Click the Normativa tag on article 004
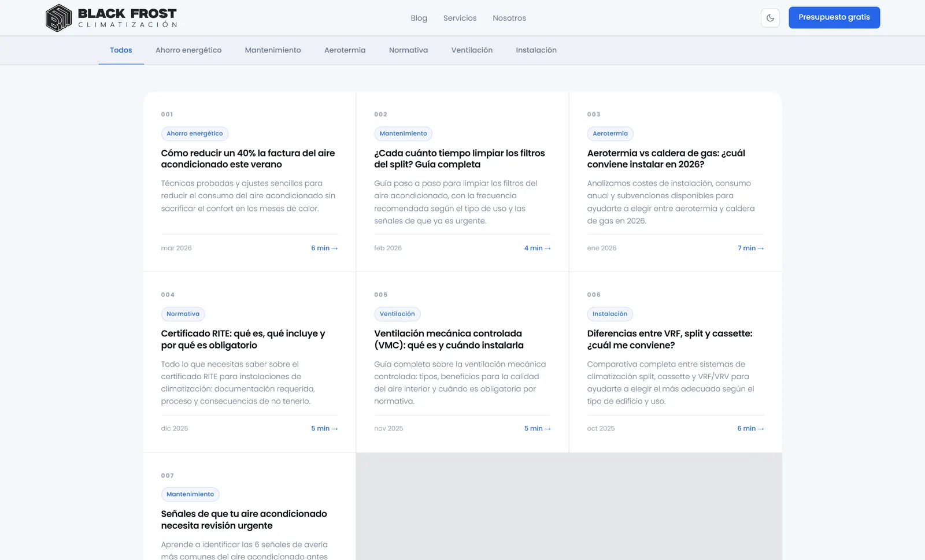Image resolution: width=925 pixels, height=560 pixels. point(183,314)
